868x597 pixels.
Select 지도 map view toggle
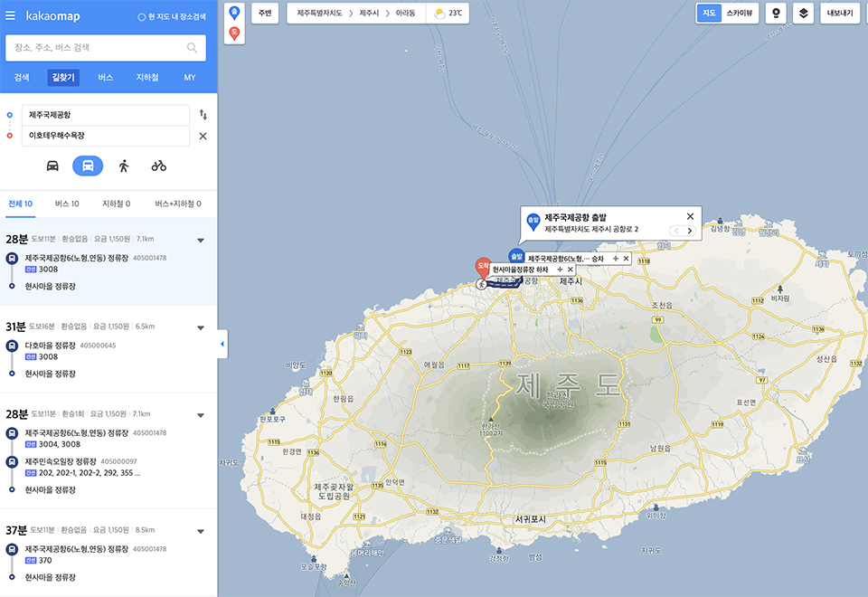[x=709, y=14]
